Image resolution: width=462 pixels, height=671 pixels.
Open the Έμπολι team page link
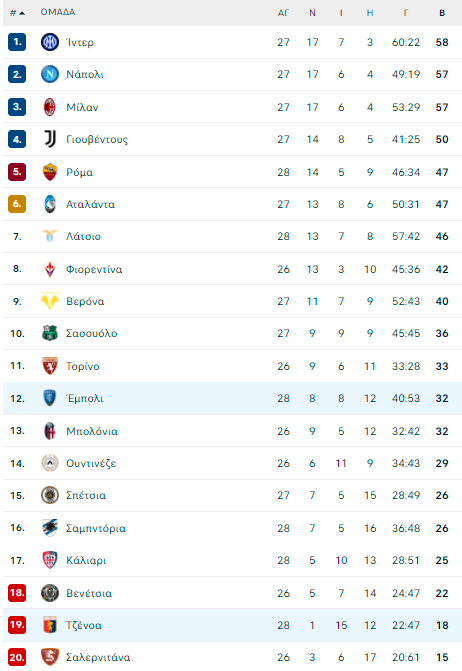(85, 398)
